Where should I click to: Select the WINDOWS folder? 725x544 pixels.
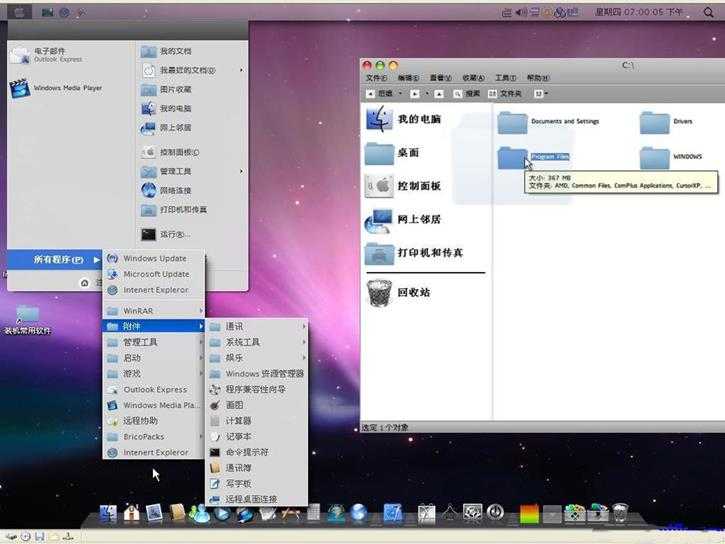pos(670,157)
